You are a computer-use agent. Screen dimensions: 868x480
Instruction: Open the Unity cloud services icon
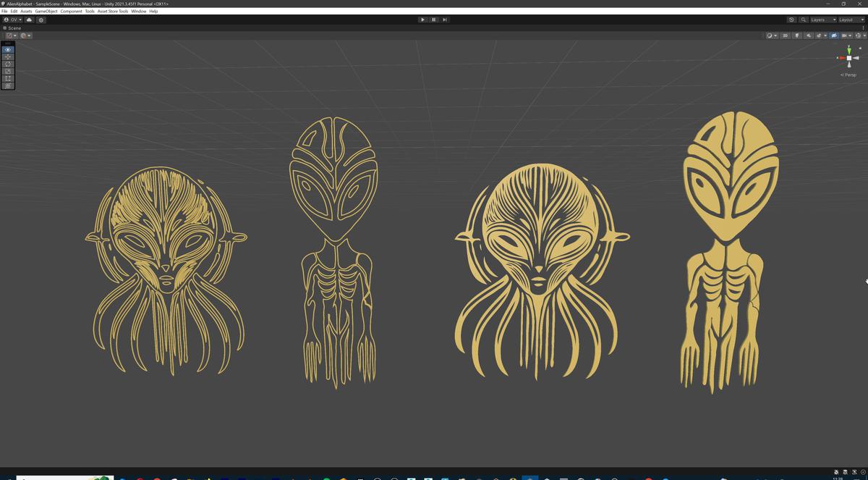(30, 20)
